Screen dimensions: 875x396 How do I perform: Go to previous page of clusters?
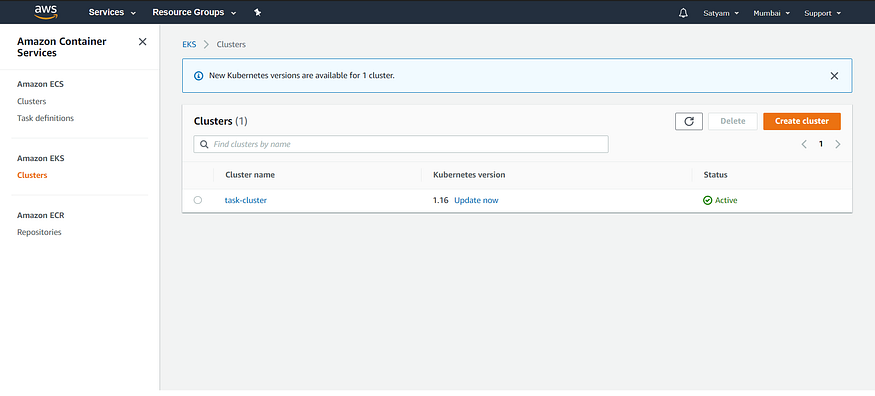(804, 144)
